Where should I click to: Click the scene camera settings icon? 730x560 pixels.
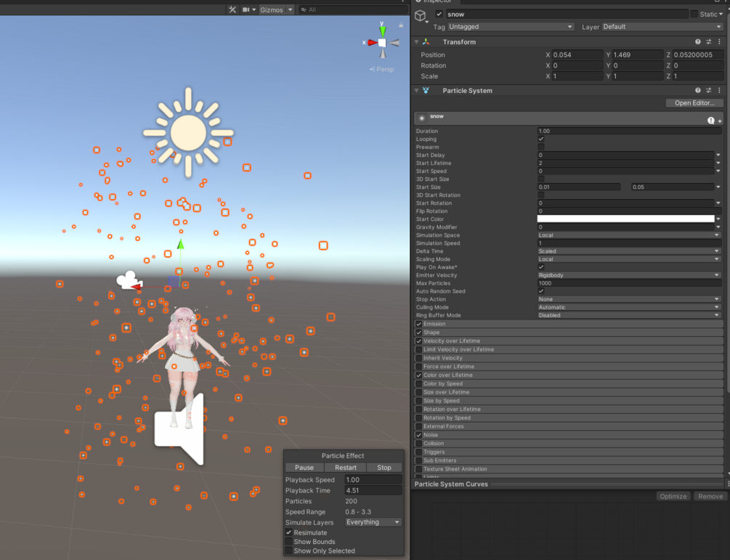click(x=247, y=9)
